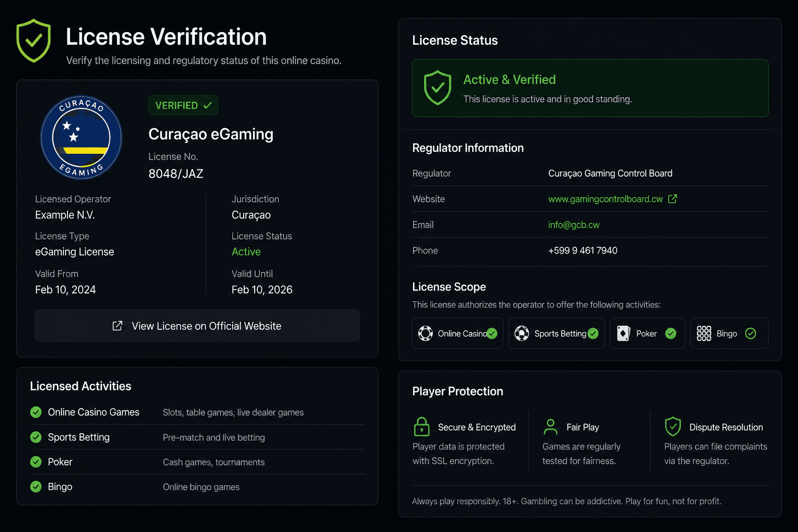Open View License on Official Website
The height and width of the screenshot is (532, 798).
[x=197, y=326]
